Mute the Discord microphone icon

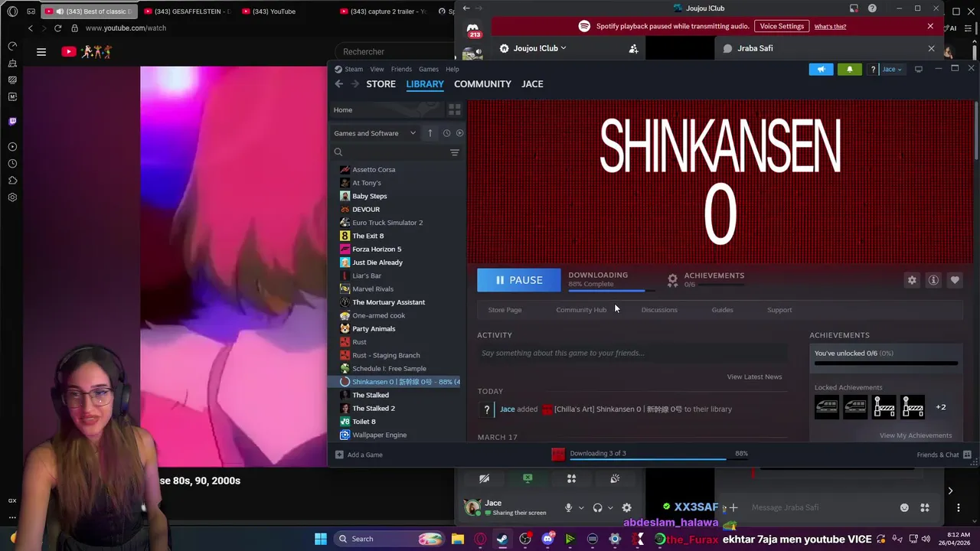tap(568, 507)
